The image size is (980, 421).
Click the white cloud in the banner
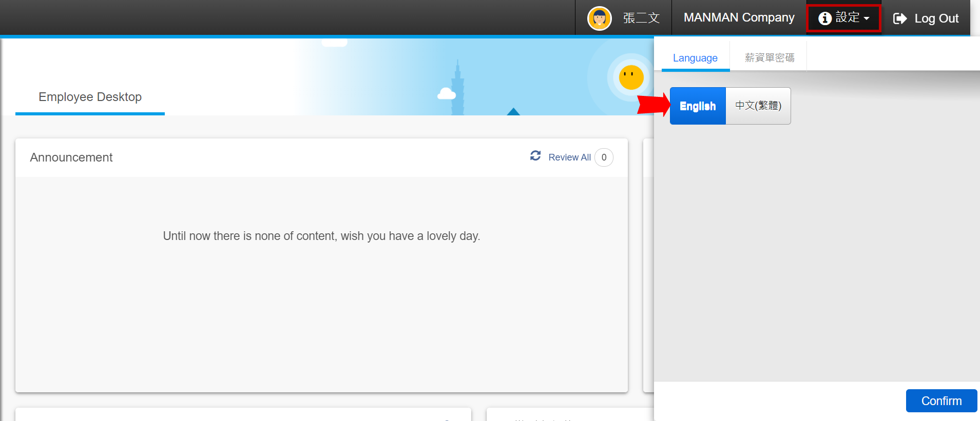coord(446,94)
